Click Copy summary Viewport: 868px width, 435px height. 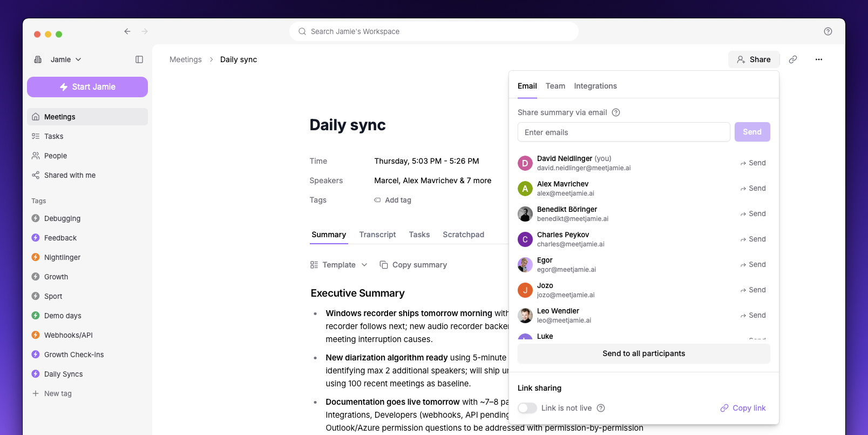click(x=413, y=265)
